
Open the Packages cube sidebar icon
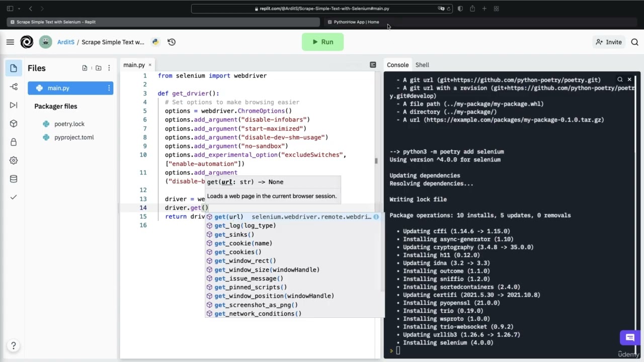point(14,124)
